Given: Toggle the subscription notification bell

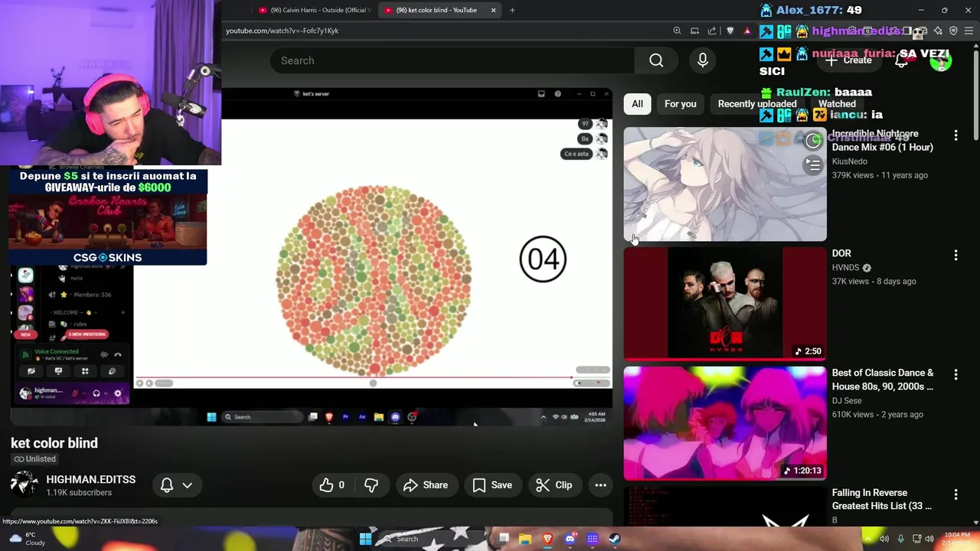Looking at the screenshot, I should click(x=167, y=485).
